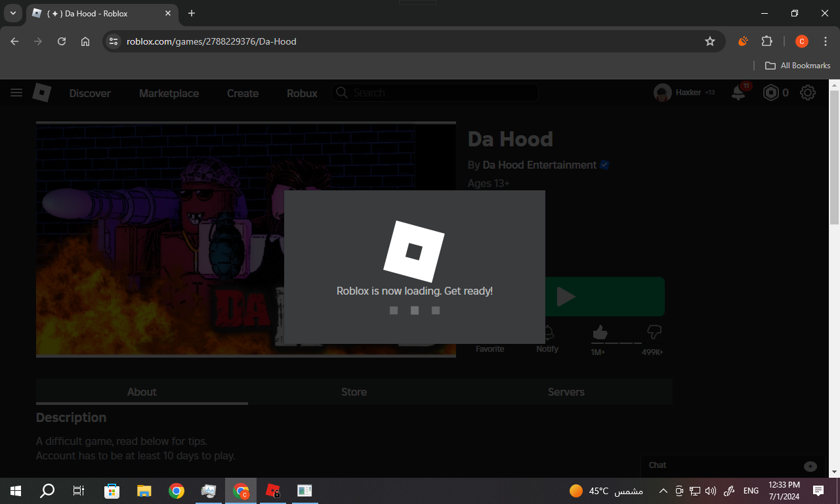
Task: Open the Chrome extensions puzzle icon
Action: click(766, 41)
